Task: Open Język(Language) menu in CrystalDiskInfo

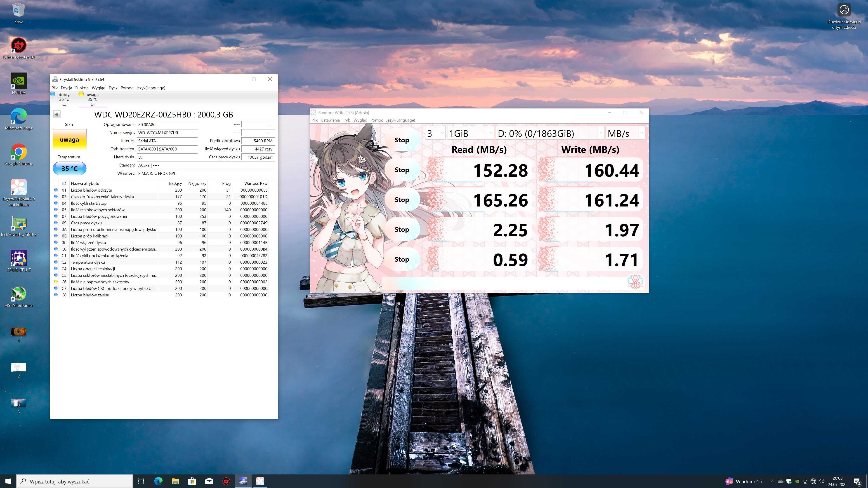Action: tap(151, 88)
